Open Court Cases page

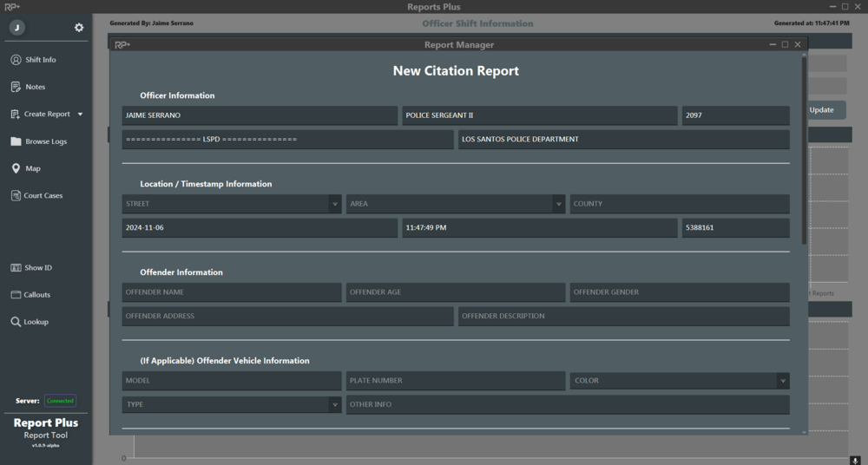click(43, 196)
